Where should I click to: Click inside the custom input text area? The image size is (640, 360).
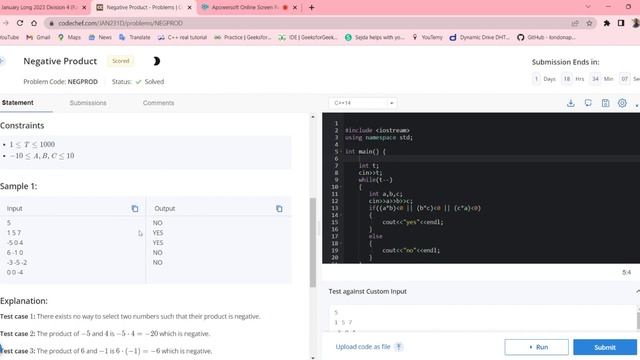point(482,319)
